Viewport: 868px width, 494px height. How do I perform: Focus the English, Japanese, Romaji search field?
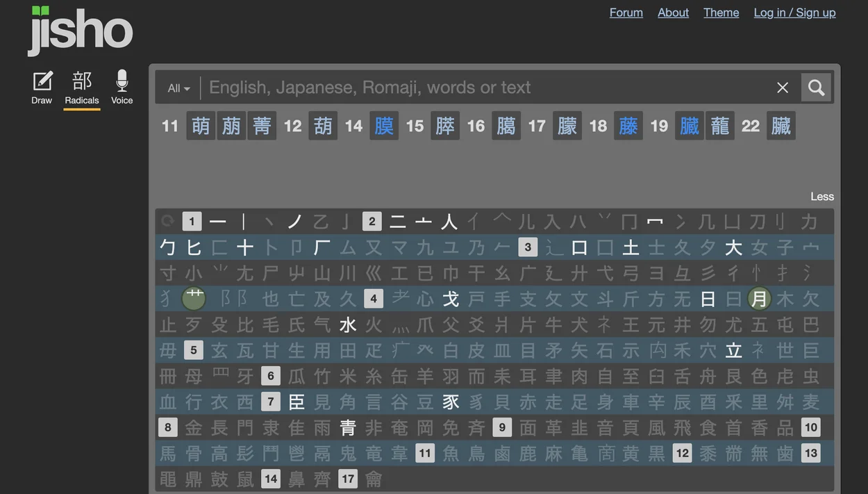point(486,88)
